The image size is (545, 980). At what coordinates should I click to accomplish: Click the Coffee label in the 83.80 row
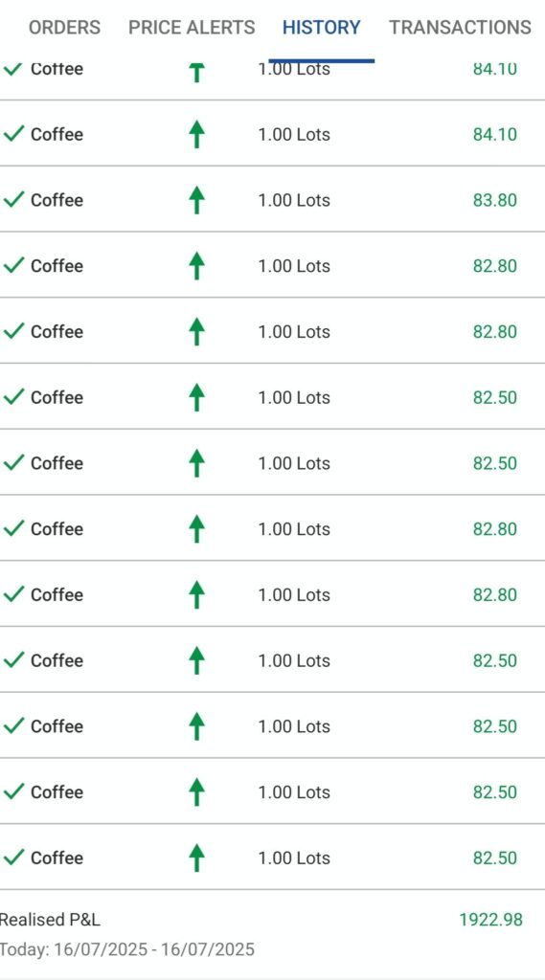[x=57, y=200]
